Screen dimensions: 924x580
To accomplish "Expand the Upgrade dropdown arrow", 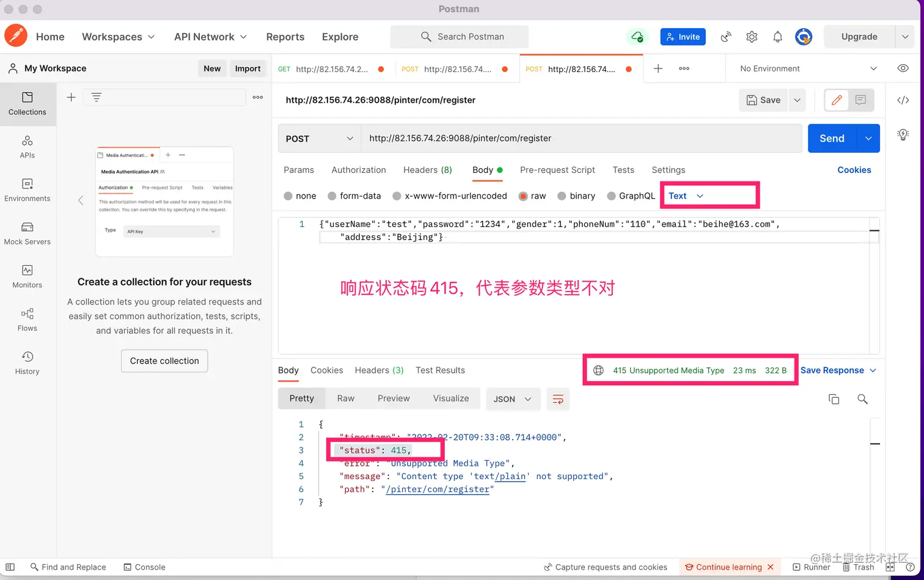I will click(x=905, y=37).
